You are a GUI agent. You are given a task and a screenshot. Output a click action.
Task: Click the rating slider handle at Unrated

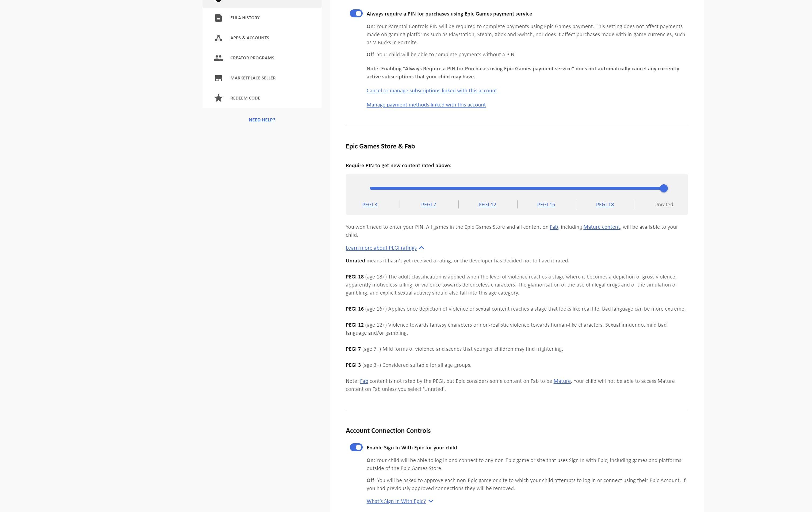coord(663,189)
